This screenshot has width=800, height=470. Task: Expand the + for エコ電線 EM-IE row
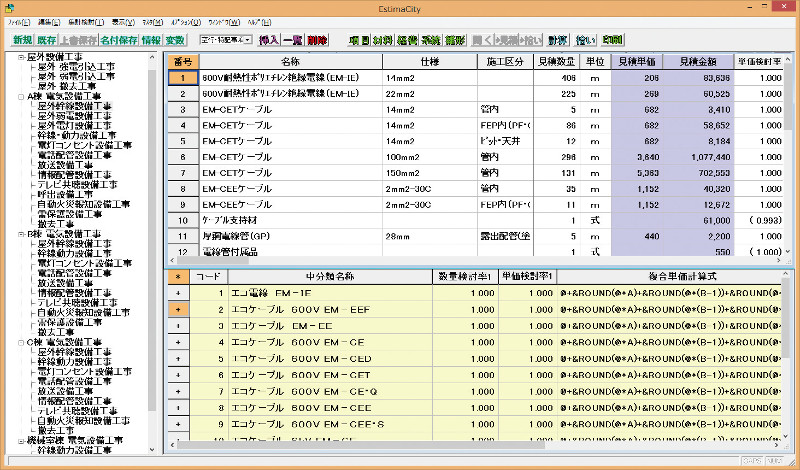(x=178, y=293)
